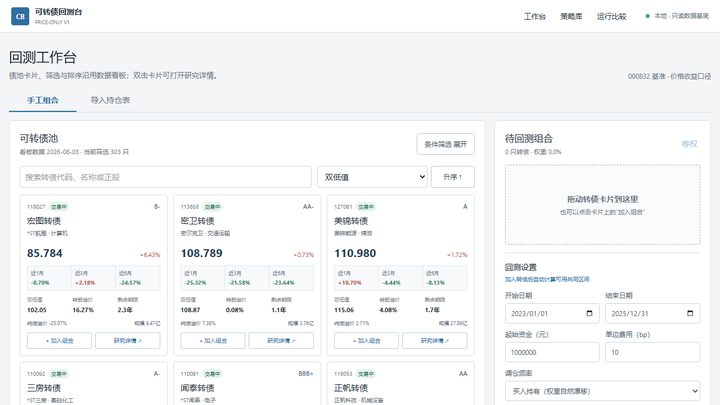Click the 宏图转债 card title
The height and width of the screenshot is (405, 720).
(x=44, y=221)
